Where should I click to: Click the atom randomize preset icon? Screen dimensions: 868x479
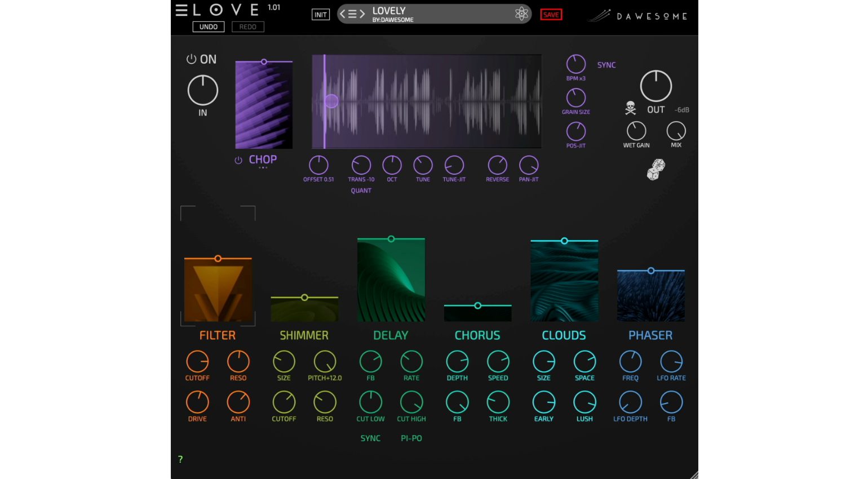point(521,14)
